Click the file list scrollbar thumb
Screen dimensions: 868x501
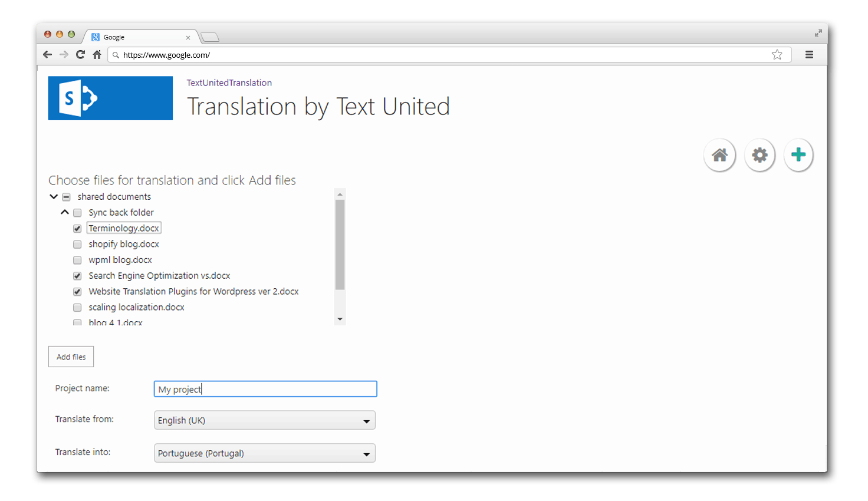tap(340, 245)
